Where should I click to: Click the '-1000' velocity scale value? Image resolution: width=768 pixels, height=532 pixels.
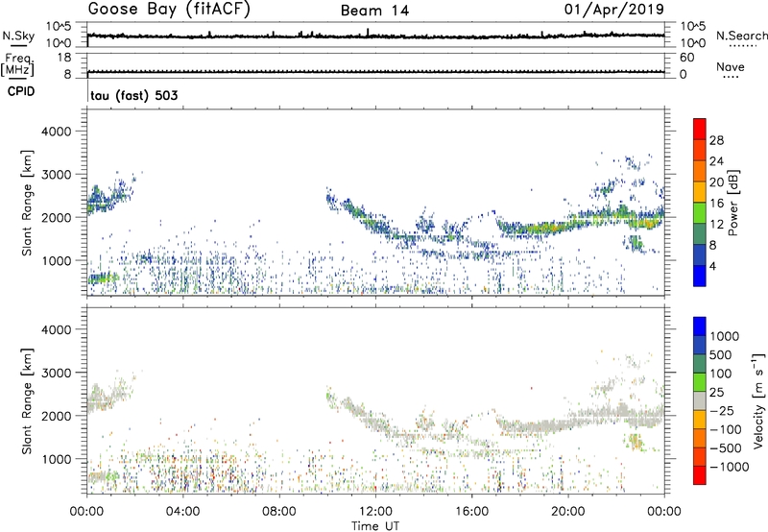coord(730,467)
